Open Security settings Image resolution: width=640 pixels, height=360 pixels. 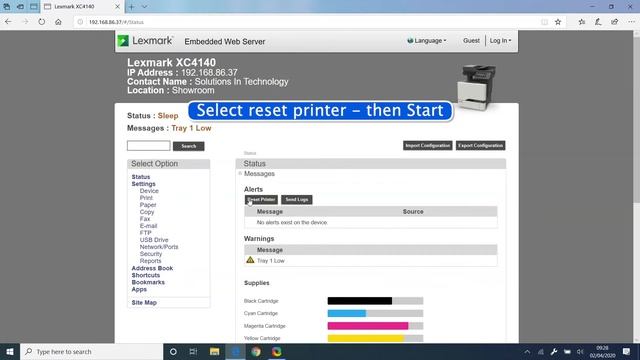tap(151, 254)
